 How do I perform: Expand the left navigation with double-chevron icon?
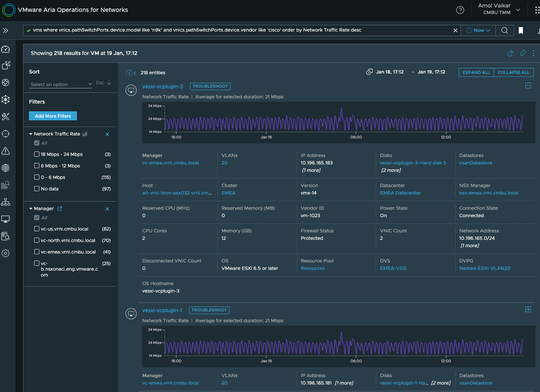coord(6,31)
